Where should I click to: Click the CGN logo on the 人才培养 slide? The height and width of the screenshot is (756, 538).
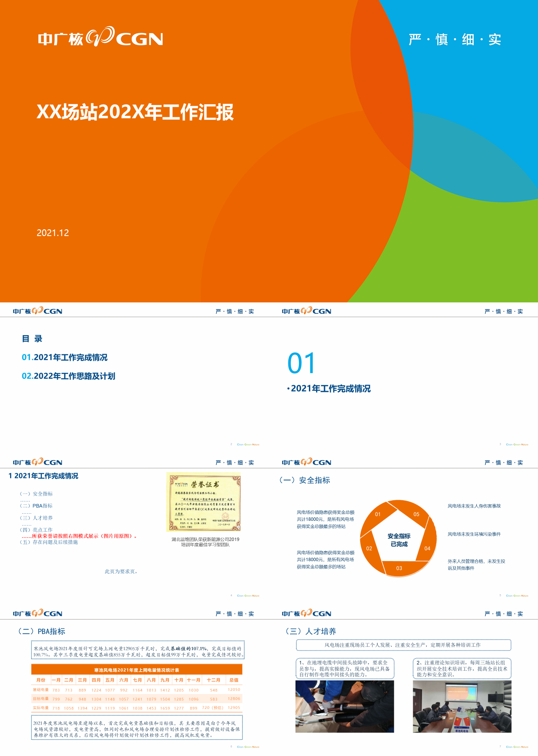coord(306,613)
